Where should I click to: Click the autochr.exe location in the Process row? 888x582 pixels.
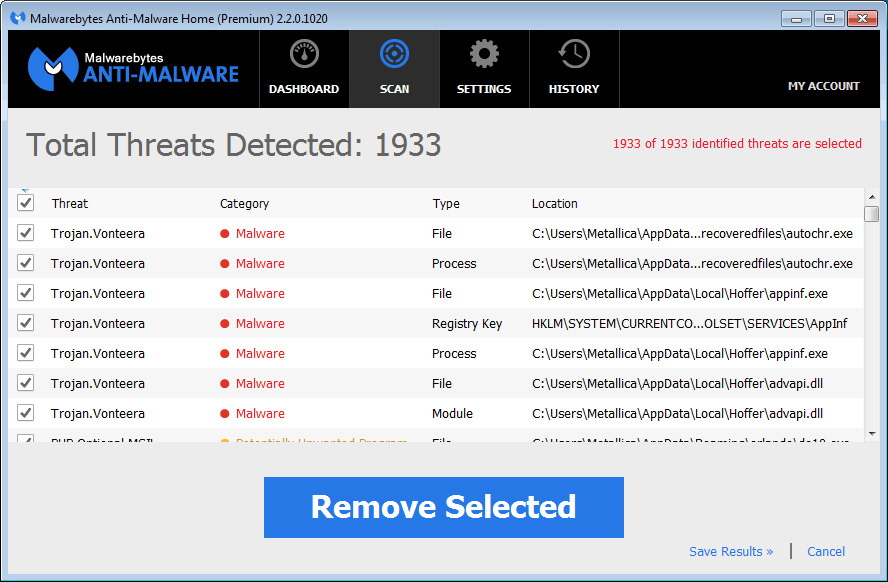(692, 264)
